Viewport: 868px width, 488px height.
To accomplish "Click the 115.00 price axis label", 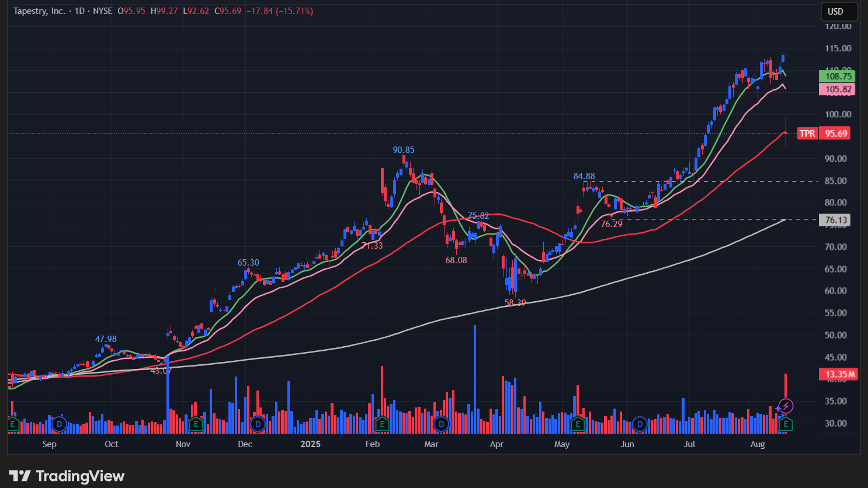I will click(x=838, y=48).
